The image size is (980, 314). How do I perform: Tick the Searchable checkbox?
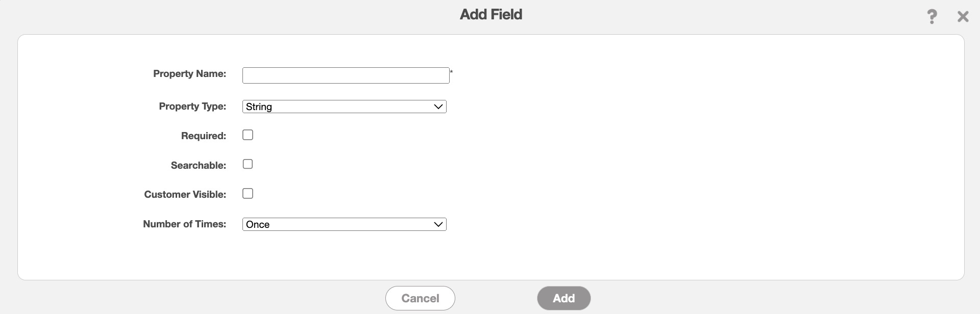pyautogui.click(x=248, y=164)
